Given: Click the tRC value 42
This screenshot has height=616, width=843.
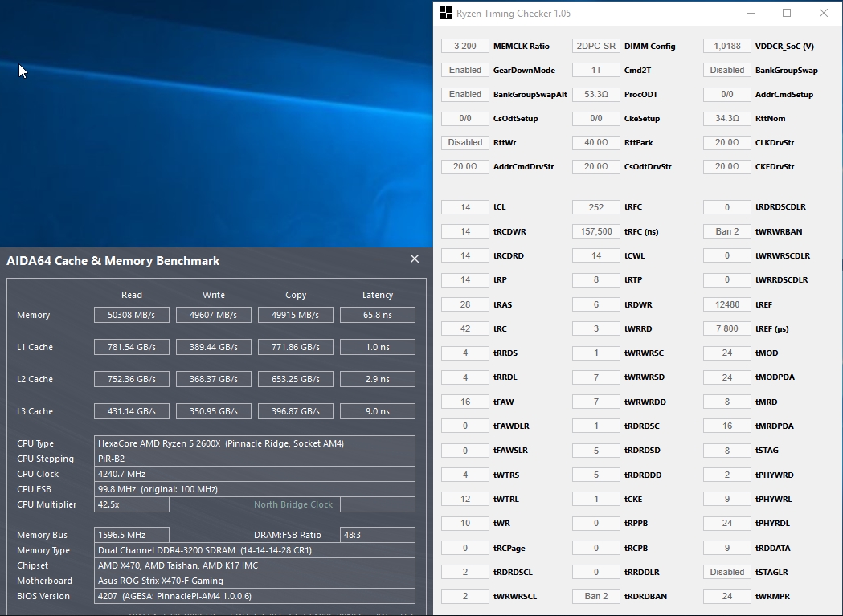Looking at the screenshot, I should (x=465, y=329).
